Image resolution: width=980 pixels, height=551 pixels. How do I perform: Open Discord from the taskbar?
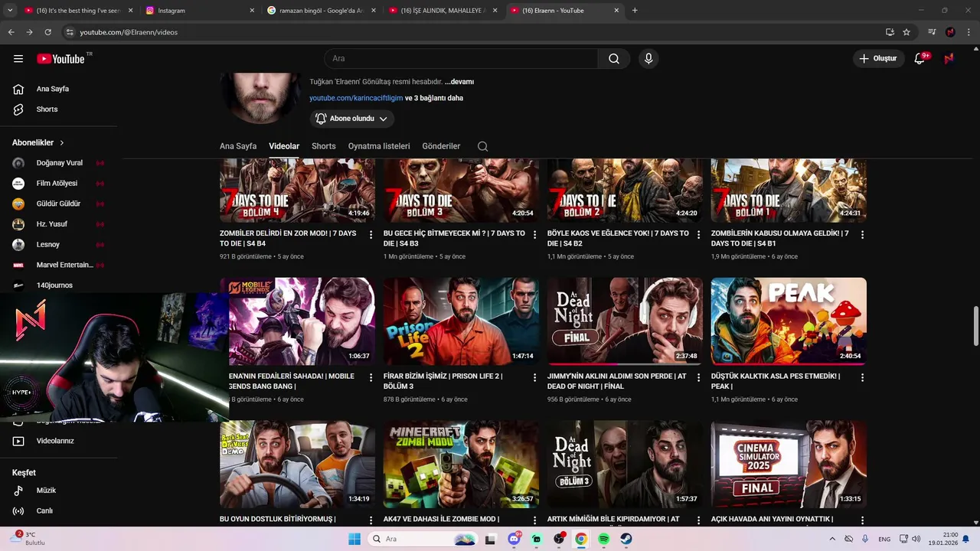tap(514, 539)
